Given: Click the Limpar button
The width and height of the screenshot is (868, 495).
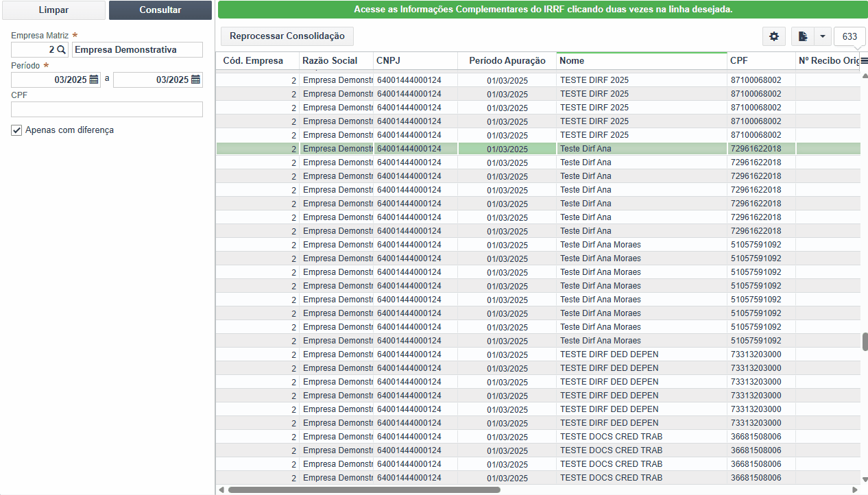Looking at the screenshot, I should coord(53,10).
